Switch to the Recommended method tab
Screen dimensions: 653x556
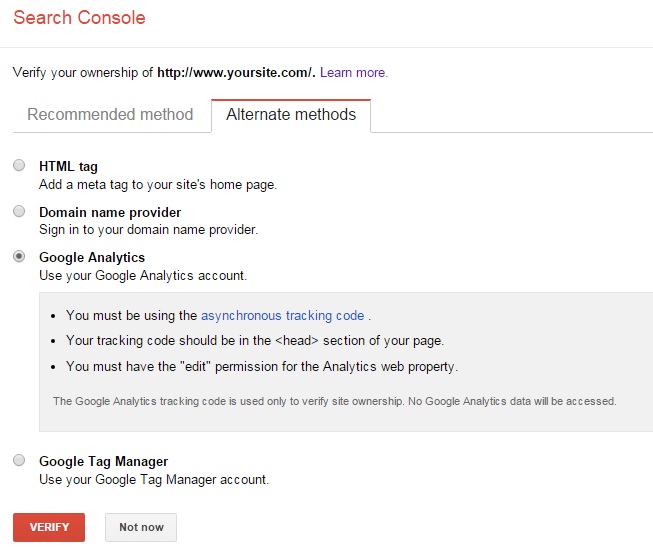click(110, 114)
